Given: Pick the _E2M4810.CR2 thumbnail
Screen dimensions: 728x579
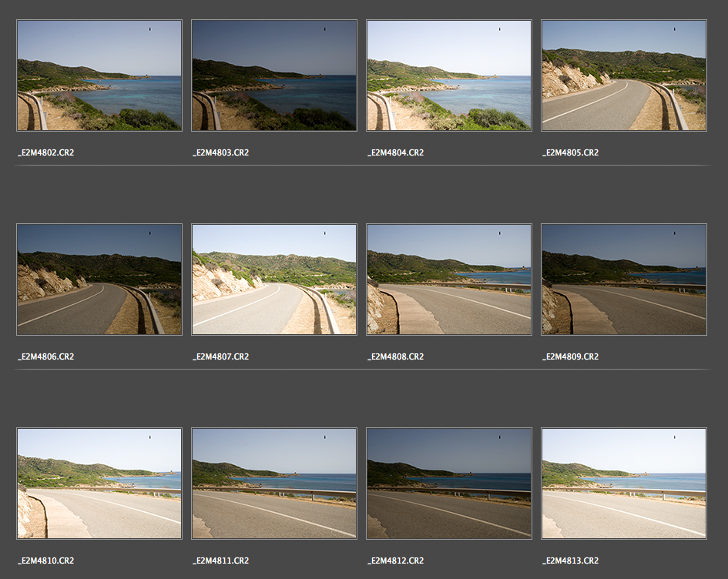Looking at the screenshot, I should point(99,483).
